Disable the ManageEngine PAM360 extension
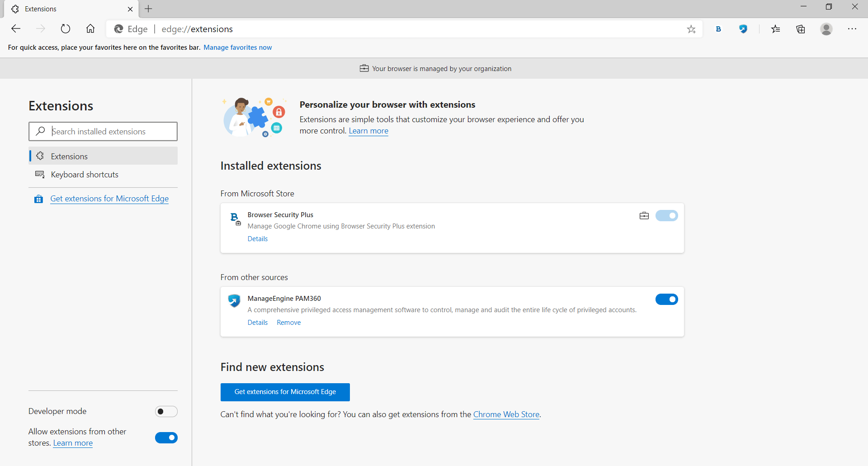The height and width of the screenshot is (466, 868). coord(666,300)
